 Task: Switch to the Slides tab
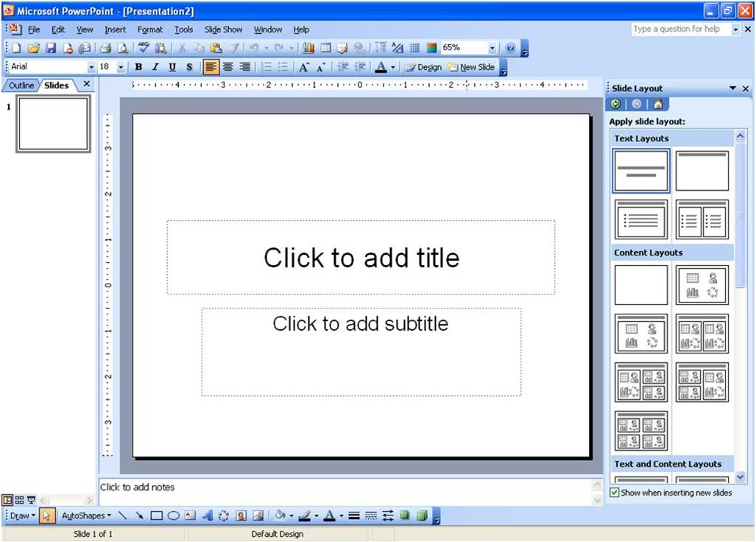(x=57, y=85)
